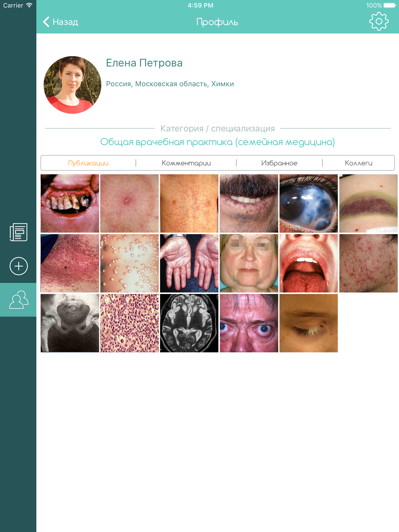Open the woman with blurred eyes photo

(249, 263)
